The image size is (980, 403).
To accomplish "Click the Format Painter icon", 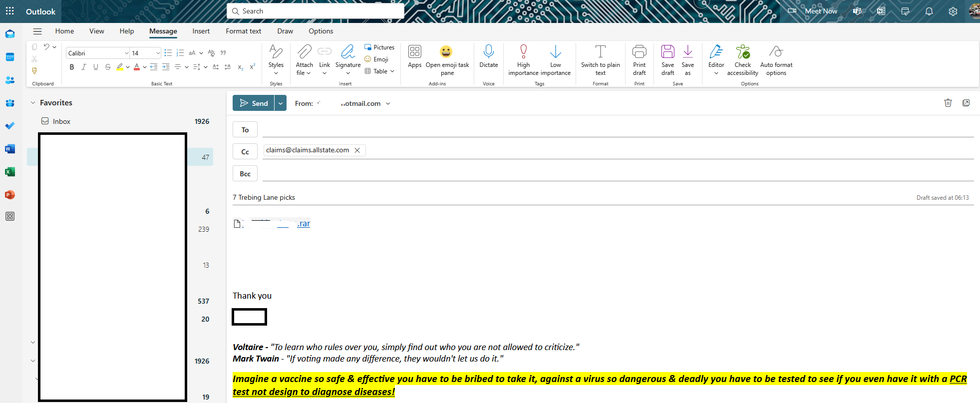I will (x=34, y=71).
